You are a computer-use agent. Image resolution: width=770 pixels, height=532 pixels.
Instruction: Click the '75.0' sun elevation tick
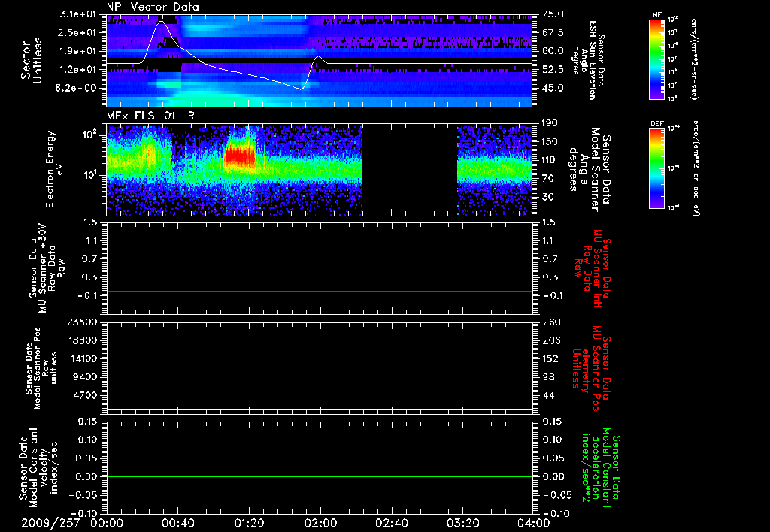pos(553,14)
